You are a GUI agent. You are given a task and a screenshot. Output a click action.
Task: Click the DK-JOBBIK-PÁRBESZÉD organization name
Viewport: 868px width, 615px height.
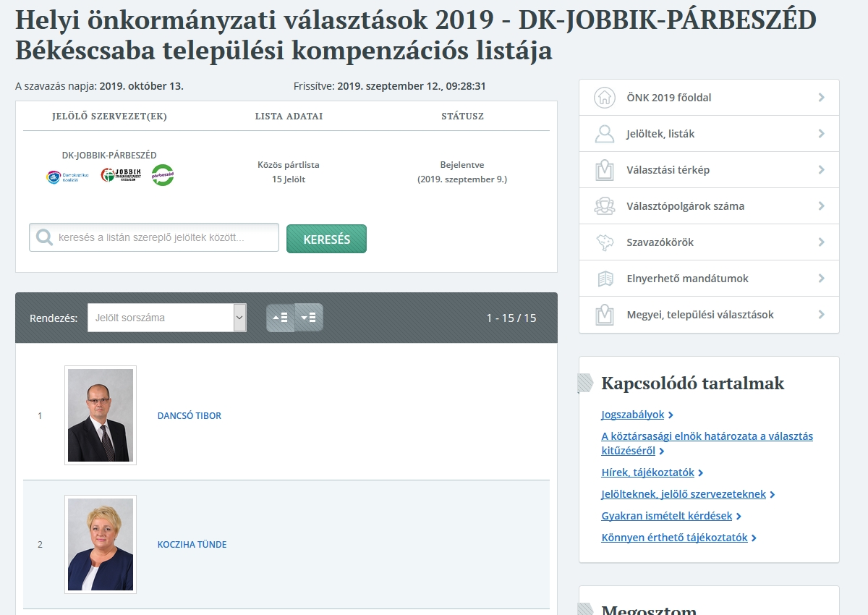point(109,156)
